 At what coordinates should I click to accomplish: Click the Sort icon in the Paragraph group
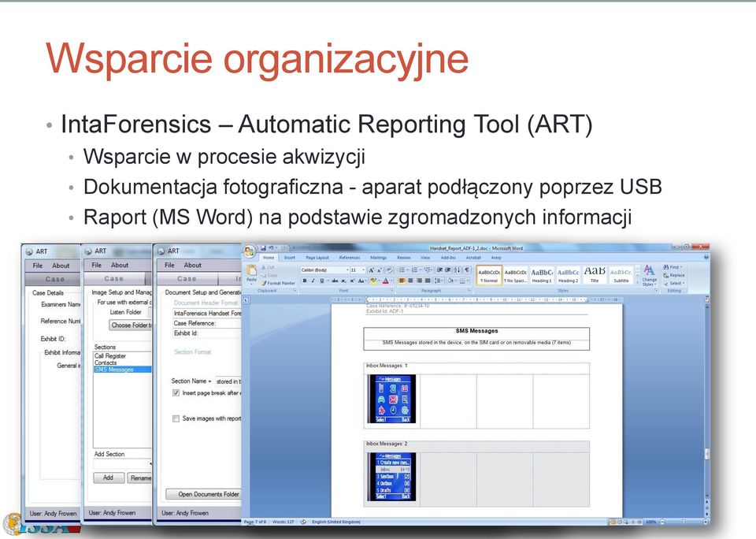point(457,270)
